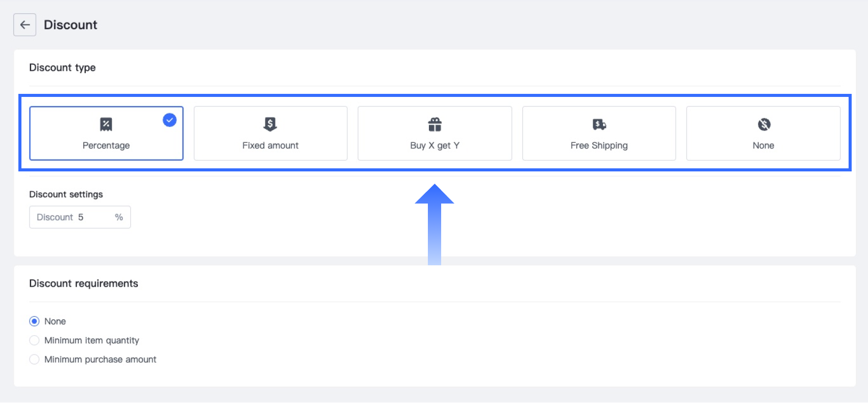The height and width of the screenshot is (403, 868).
Task: Select Minimum item quantity radio button
Action: point(34,340)
